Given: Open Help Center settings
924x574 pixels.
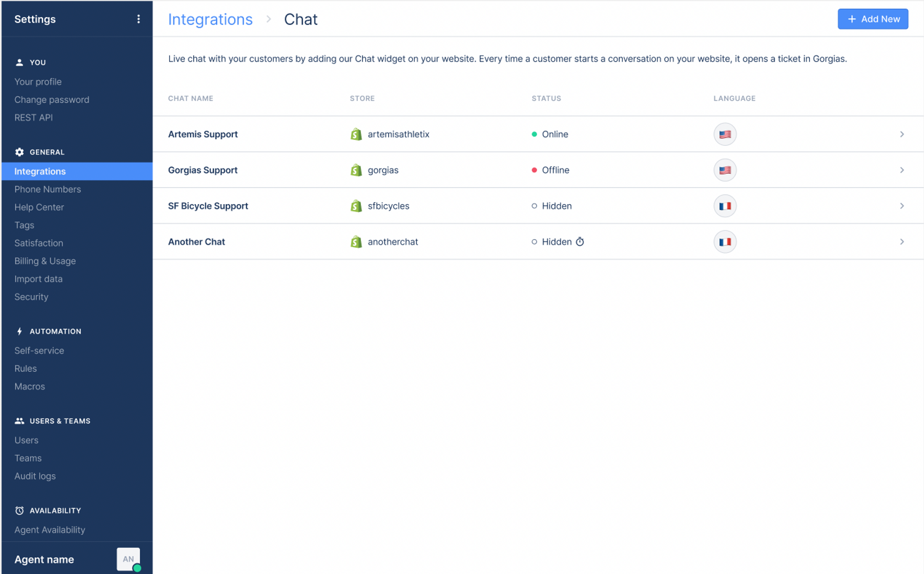Looking at the screenshot, I should pos(39,207).
